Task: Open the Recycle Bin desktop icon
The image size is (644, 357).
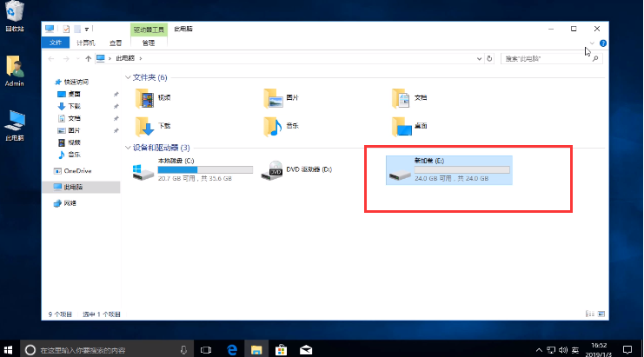Action: 15,17
